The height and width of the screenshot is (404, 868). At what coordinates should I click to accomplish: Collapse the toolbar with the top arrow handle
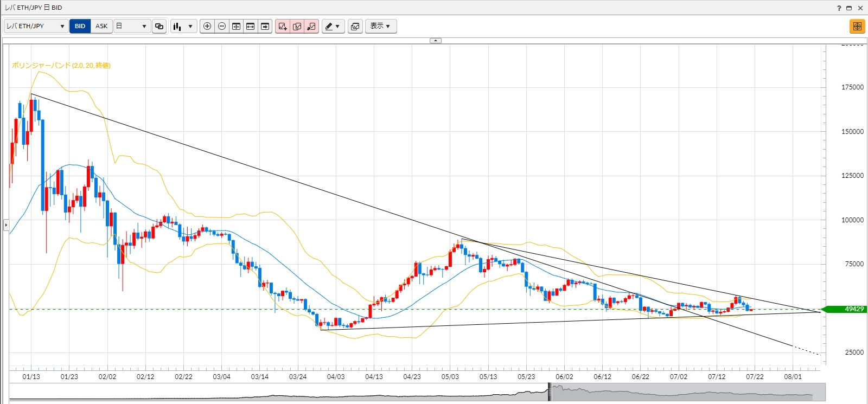(436, 41)
